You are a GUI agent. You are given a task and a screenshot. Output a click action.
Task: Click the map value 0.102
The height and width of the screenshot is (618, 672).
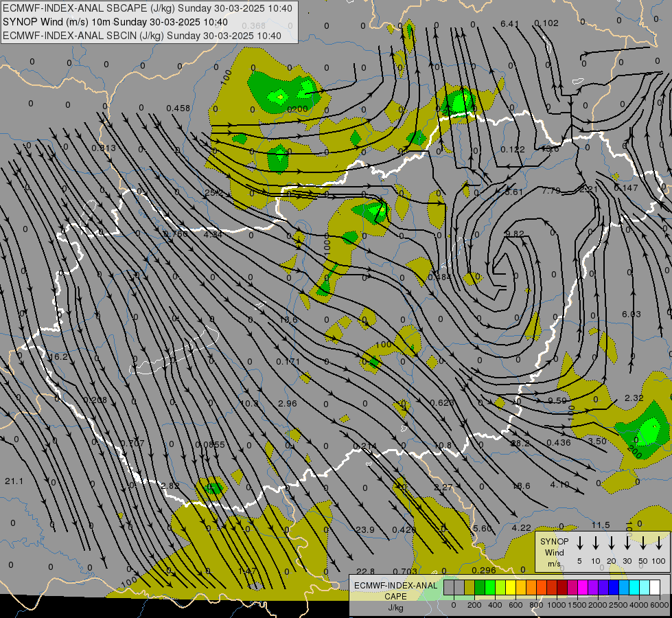(546, 23)
